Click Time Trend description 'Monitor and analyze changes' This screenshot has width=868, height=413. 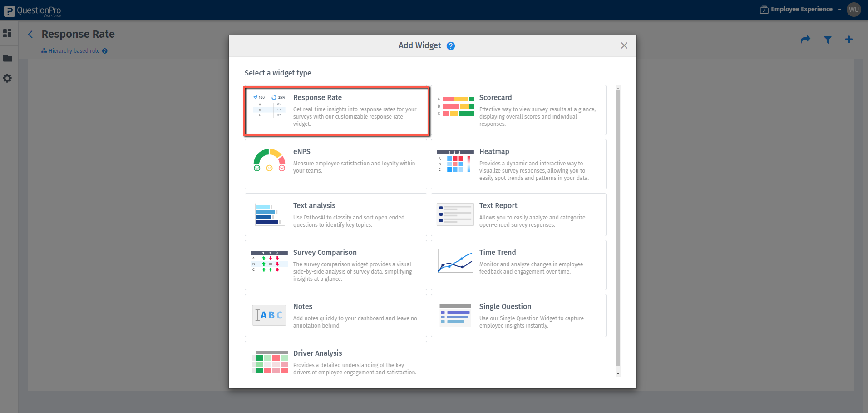pos(531,268)
